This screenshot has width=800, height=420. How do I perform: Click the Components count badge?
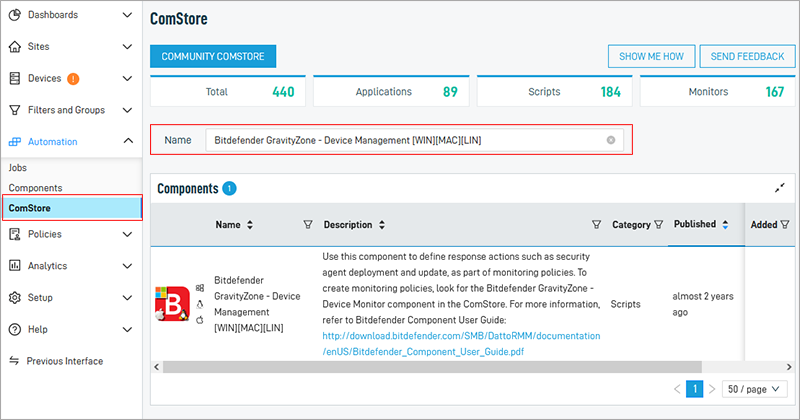[x=230, y=188]
